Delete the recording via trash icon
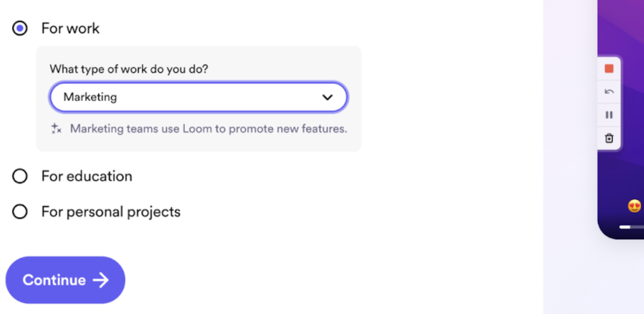The height and width of the screenshot is (314, 644). (x=608, y=138)
